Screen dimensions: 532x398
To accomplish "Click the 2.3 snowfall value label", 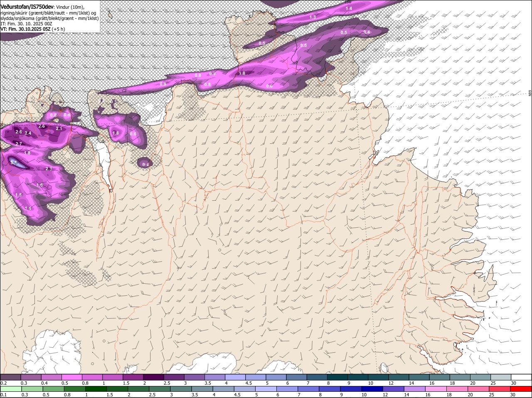I will 49,169.
